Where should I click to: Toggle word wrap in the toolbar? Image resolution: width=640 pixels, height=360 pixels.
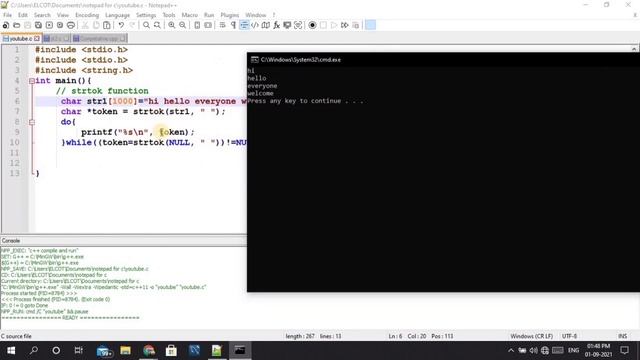click(x=222, y=25)
